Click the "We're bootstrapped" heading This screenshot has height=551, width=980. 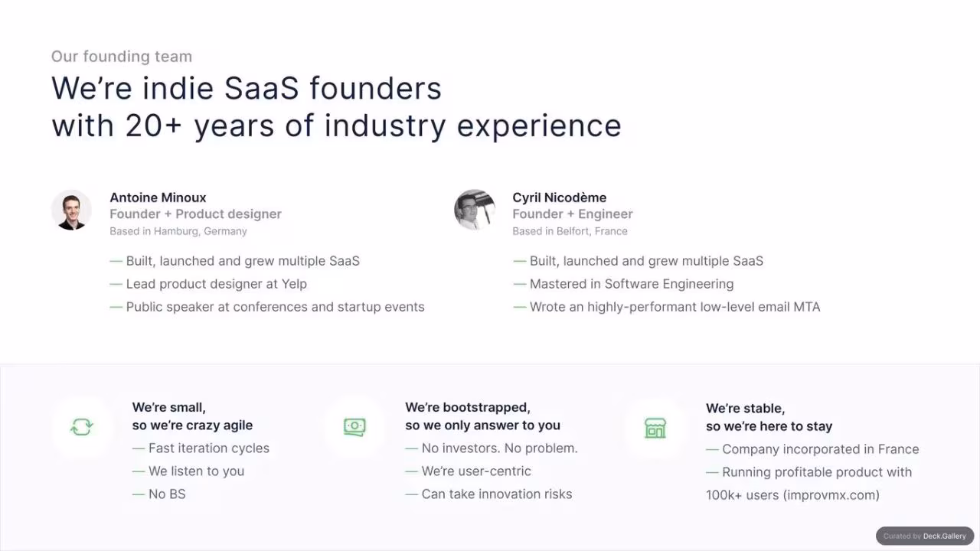click(468, 408)
